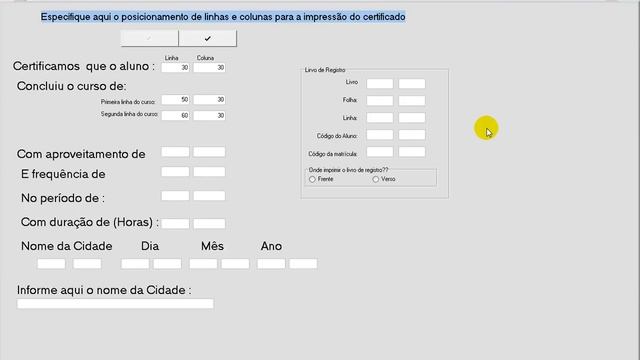Click the 'Concluiu o curso de:' label

[x=71, y=87]
